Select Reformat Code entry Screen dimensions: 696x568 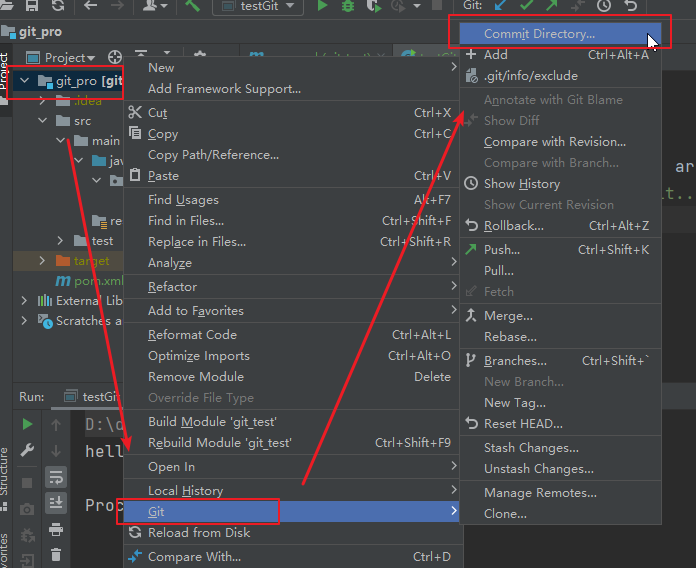(291, 335)
